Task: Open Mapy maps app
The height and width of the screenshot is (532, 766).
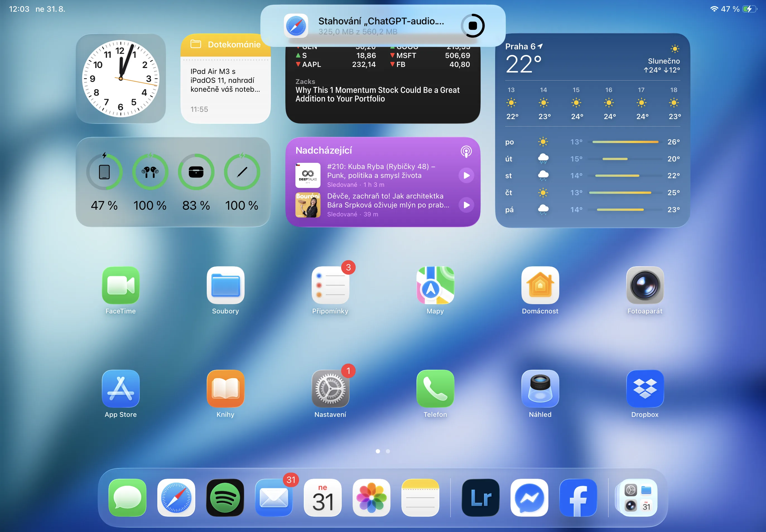Action: pos(435,285)
